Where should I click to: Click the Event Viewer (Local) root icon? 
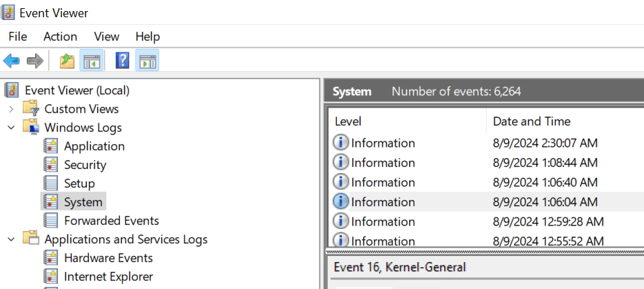tap(12, 90)
